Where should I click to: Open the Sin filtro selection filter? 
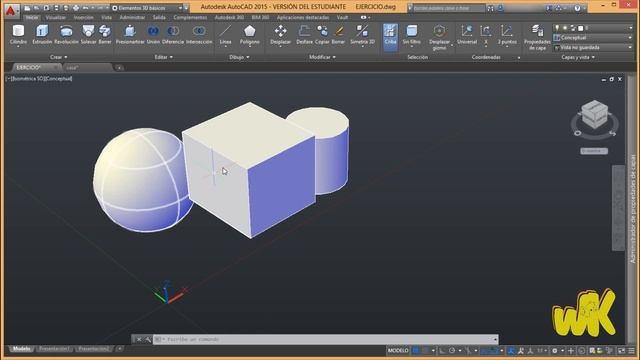click(x=411, y=35)
